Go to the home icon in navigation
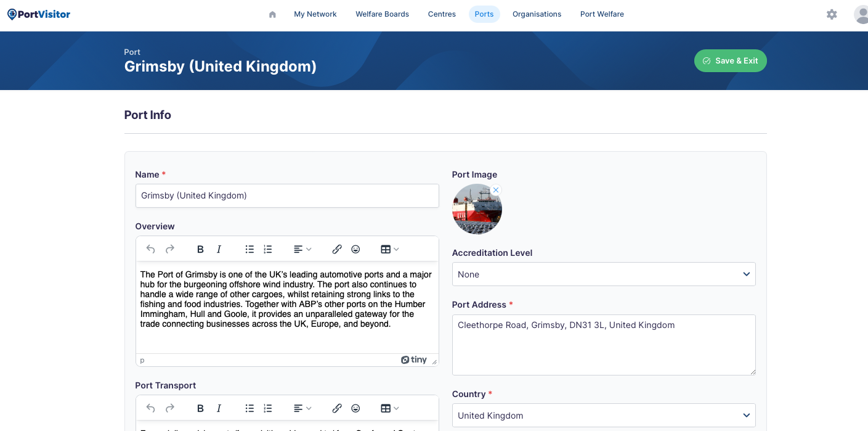This screenshot has height=431, width=868. [x=272, y=14]
